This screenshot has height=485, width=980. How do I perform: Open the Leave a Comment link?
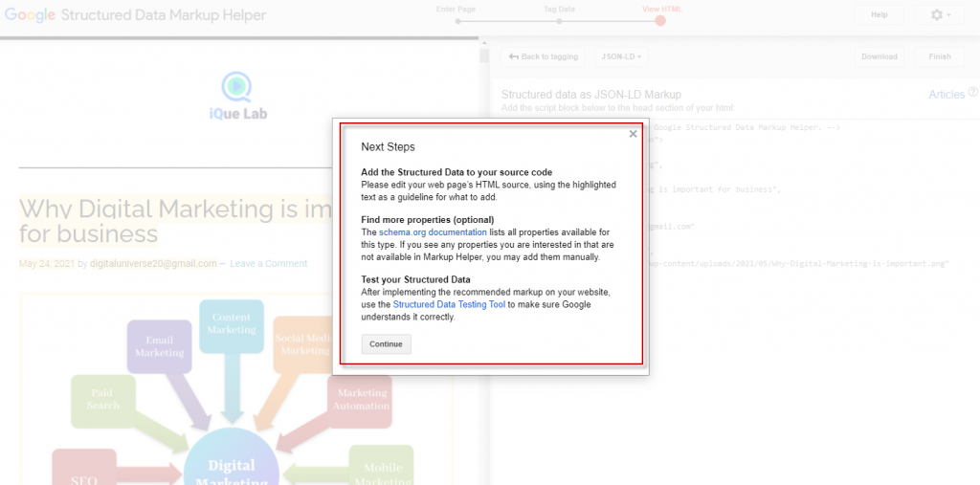coord(269,264)
